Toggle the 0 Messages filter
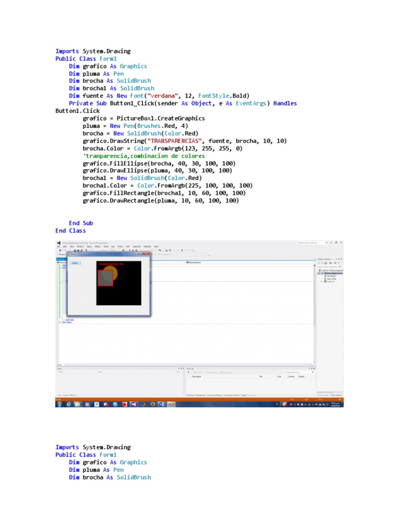The image size is (399, 532). [226, 373]
